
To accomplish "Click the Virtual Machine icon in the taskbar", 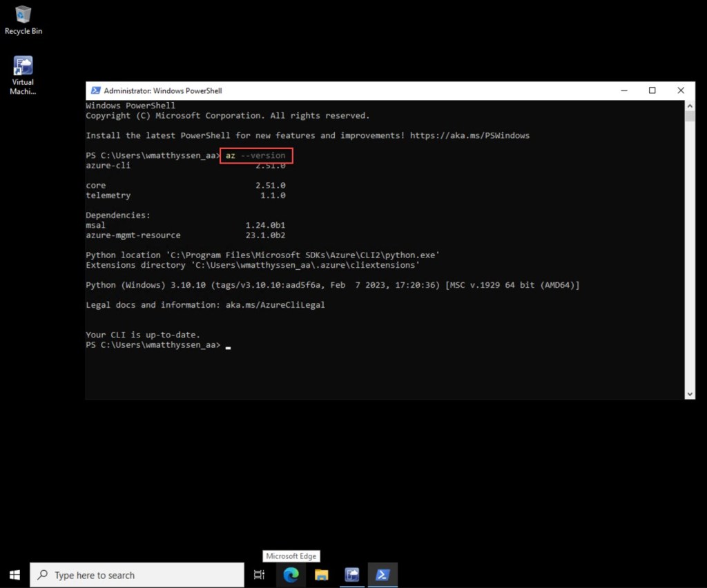I will (x=352, y=575).
